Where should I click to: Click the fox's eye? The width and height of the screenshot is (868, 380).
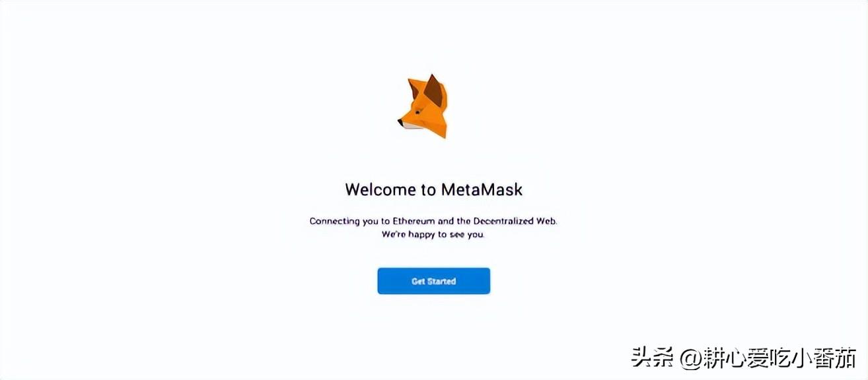click(x=418, y=112)
